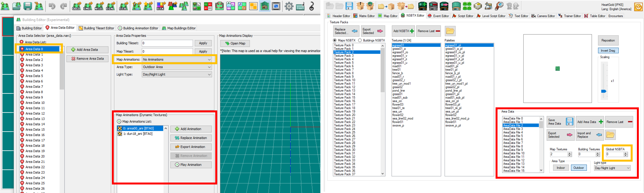The width and height of the screenshot is (644, 193).
Task: Click the Open Map button
Action: click(x=235, y=44)
